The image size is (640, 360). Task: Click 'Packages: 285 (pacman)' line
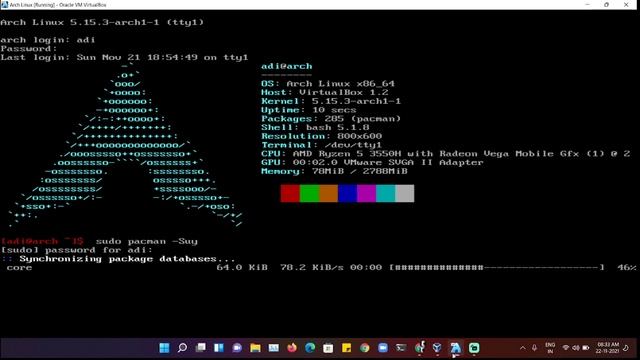point(331,119)
